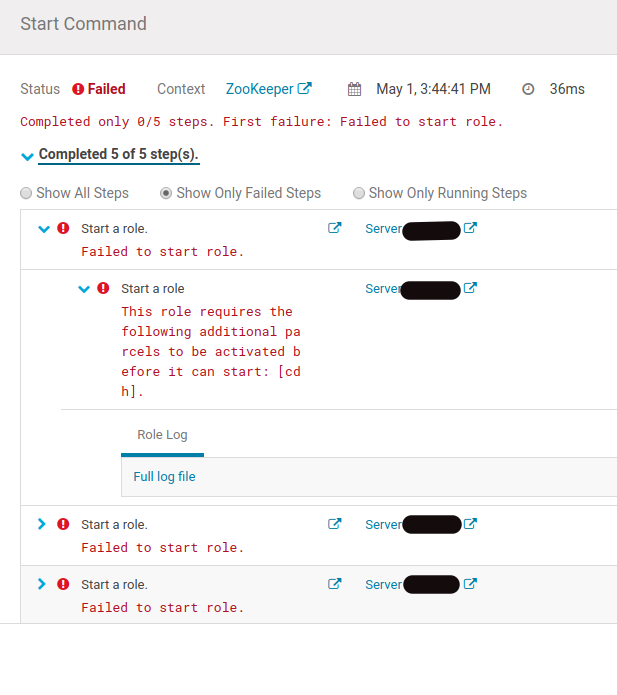Open ZooKeeper context external link icon

tap(305, 89)
